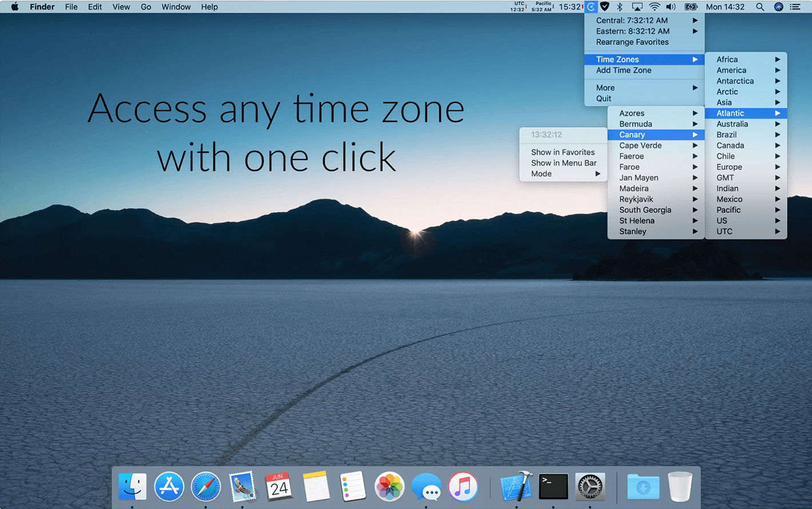Image resolution: width=812 pixels, height=509 pixels.
Task: Expand the Reykjavik time zone submenu
Action: coord(656,199)
